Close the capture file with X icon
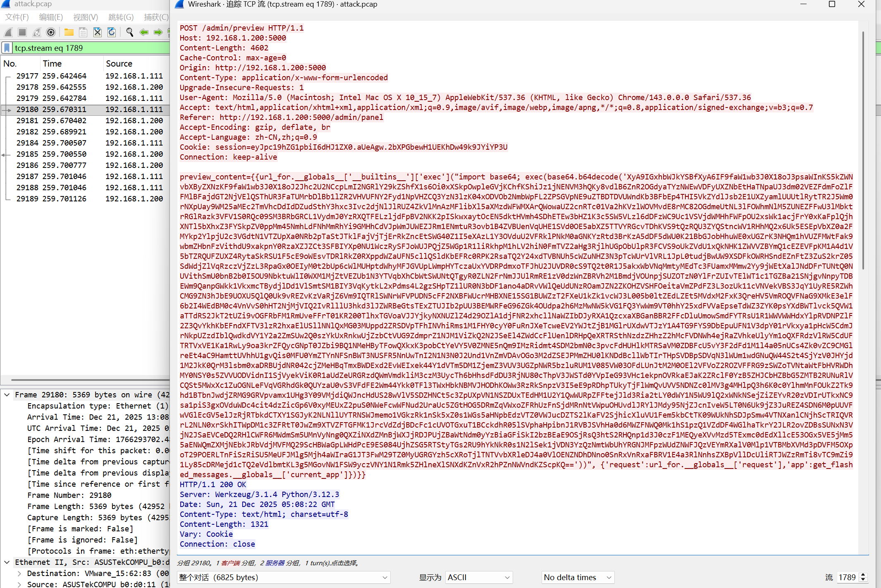This screenshot has height=588, width=881. click(97, 32)
